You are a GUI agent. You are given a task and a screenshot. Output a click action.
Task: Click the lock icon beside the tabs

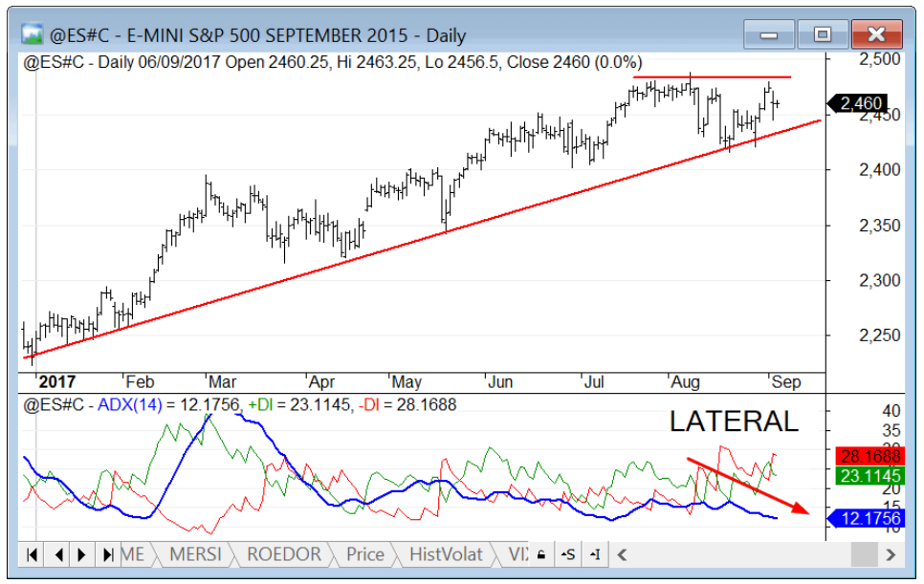(x=541, y=554)
